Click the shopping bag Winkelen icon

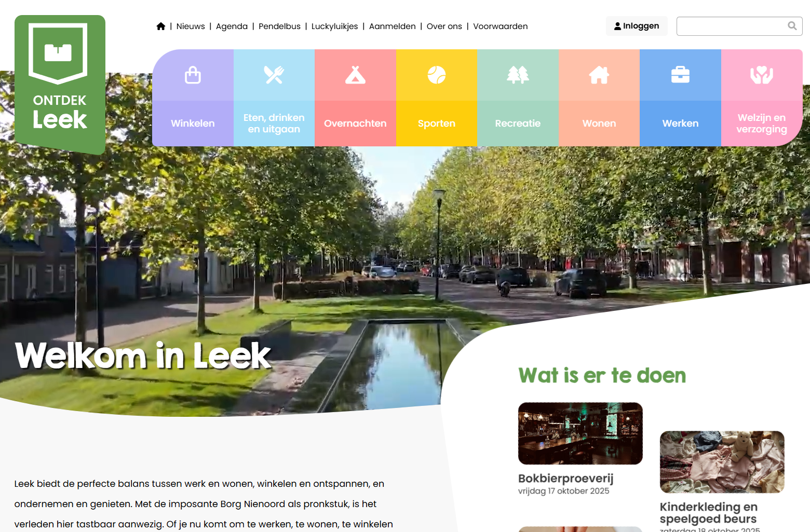(193, 75)
